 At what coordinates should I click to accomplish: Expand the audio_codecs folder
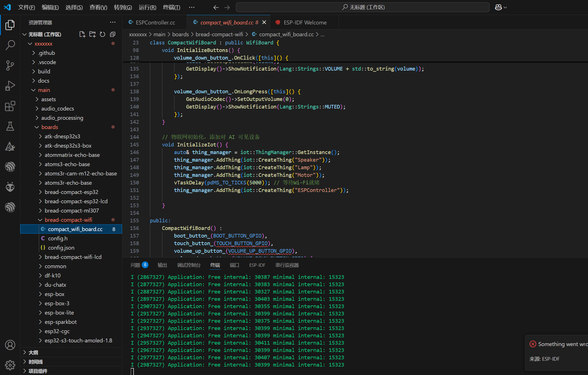click(57, 109)
